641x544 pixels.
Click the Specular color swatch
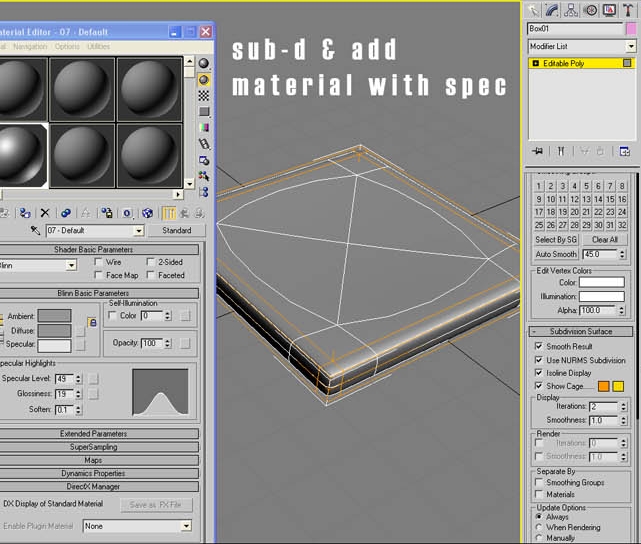54,345
